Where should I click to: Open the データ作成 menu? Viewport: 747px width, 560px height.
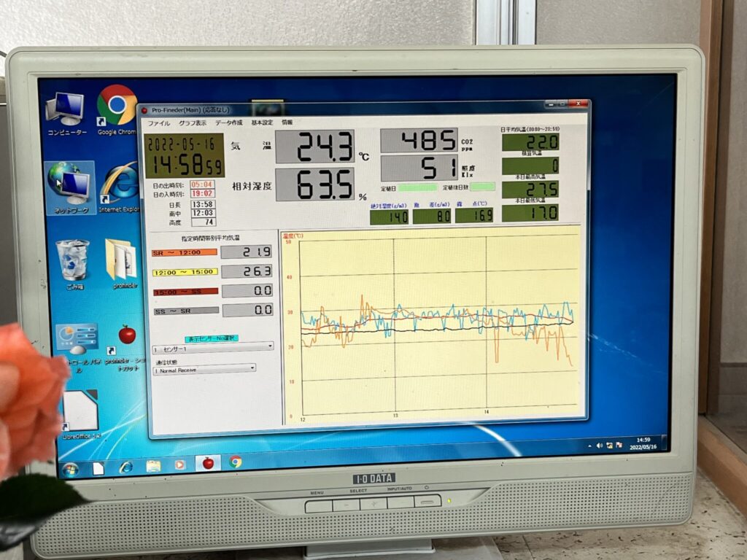pos(228,123)
